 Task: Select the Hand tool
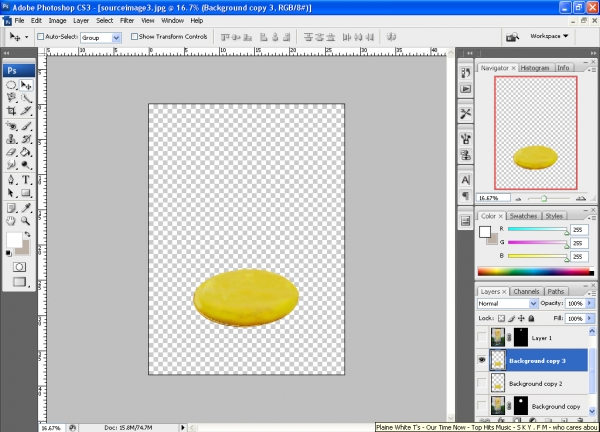click(x=11, y=221)
